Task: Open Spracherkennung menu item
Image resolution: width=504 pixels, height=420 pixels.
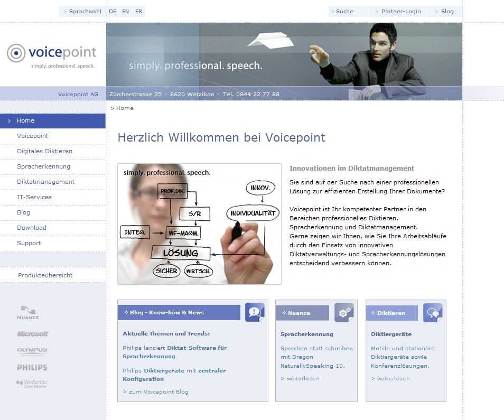Action: (53, 166)
